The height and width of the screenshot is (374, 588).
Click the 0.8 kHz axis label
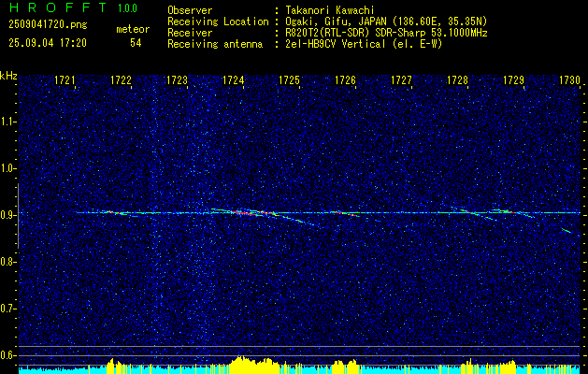(x=7, y=262)
